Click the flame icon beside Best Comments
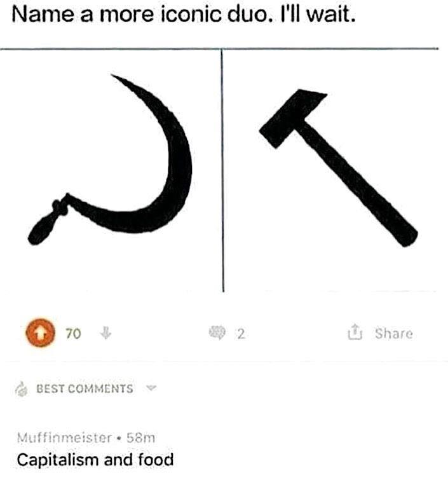Image resolution: width=448 pixels, height=480 pixels. click(x=22, y=389)
